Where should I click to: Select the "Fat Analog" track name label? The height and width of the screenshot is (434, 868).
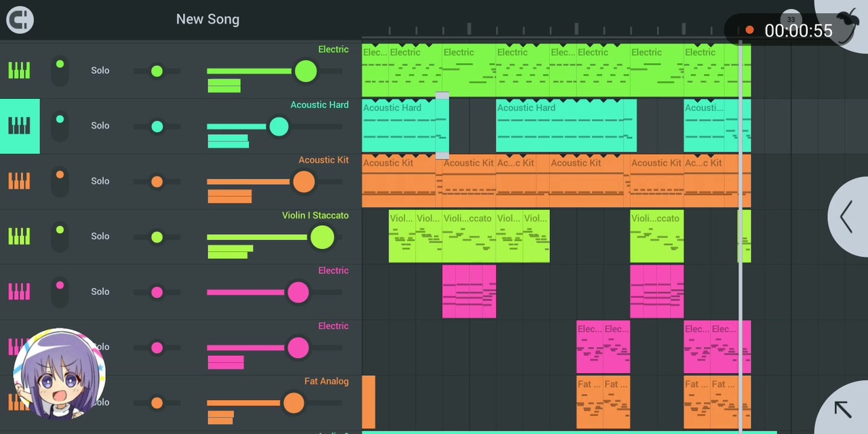(326, 381)
